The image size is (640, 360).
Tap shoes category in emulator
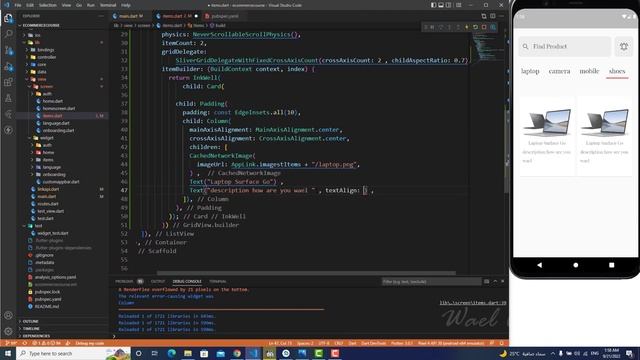click(x=617, y=71)
